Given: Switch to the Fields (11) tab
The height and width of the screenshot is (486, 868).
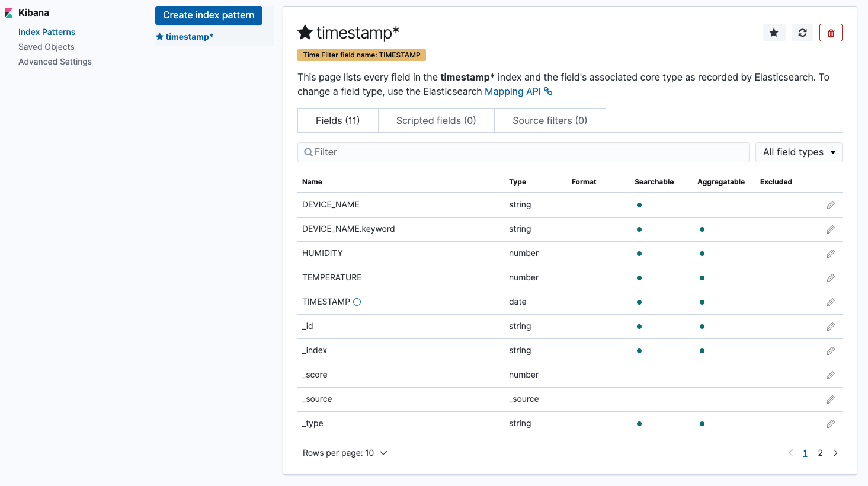Looking at the screenshot, I should tap(338, 120).
